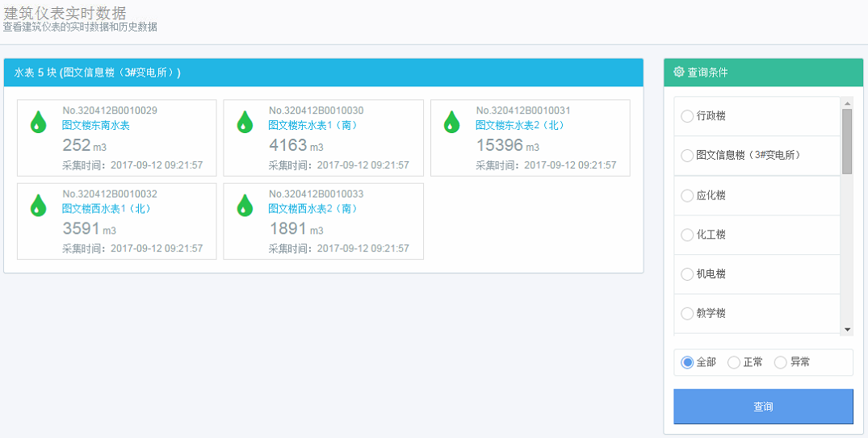Click the building list scrollbar up arrow
868x438 pixels.
(x=847, y=103)
